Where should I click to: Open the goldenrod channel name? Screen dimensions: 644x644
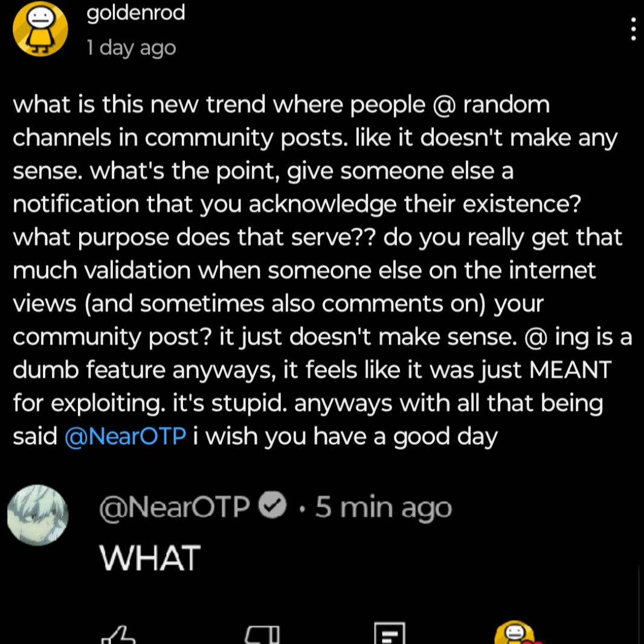[x=136, y=13]
